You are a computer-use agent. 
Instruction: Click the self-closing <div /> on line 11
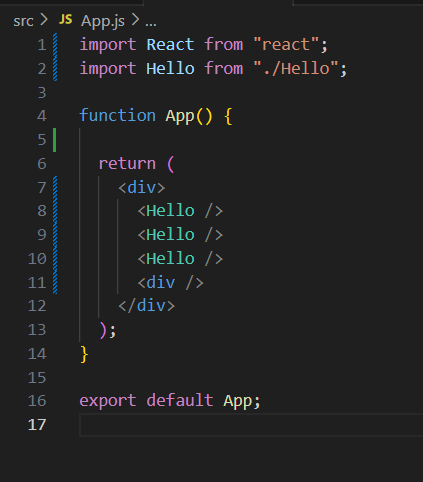coord(170,283)
